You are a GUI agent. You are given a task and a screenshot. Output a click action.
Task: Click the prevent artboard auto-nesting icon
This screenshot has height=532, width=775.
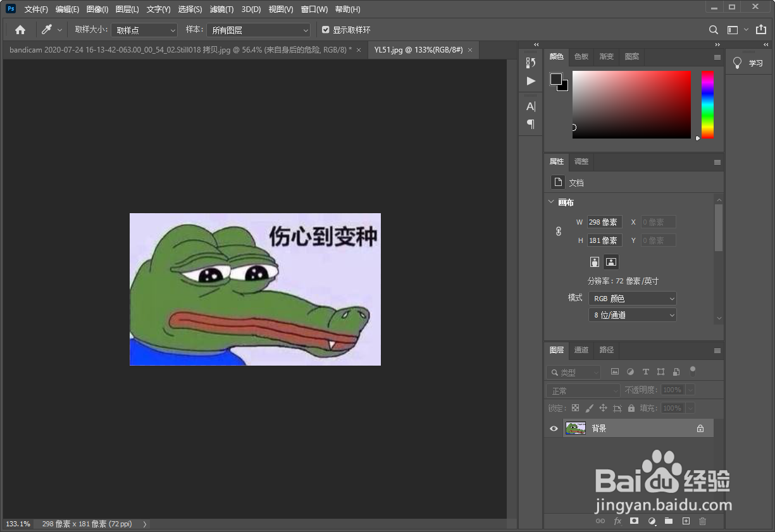[x=617, y=408]
